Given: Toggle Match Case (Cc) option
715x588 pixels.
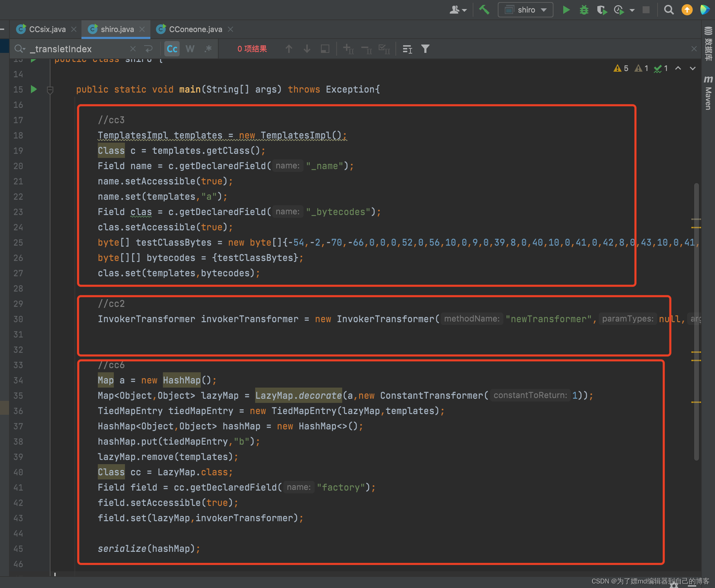Looking at the screenshot, I should click(172, 49).
